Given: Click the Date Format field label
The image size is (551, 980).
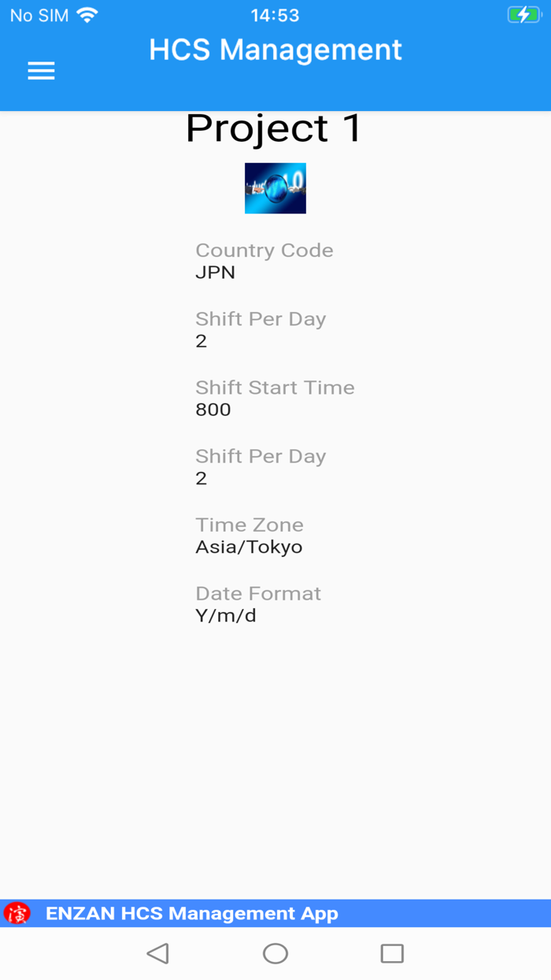Looking at the screenshot, I should (x=258, y=593).
